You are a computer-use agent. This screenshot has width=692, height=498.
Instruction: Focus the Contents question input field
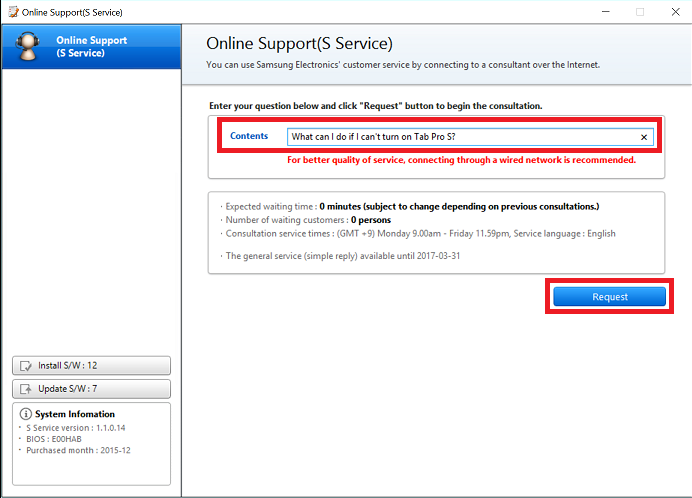click(x=470, y=137)
